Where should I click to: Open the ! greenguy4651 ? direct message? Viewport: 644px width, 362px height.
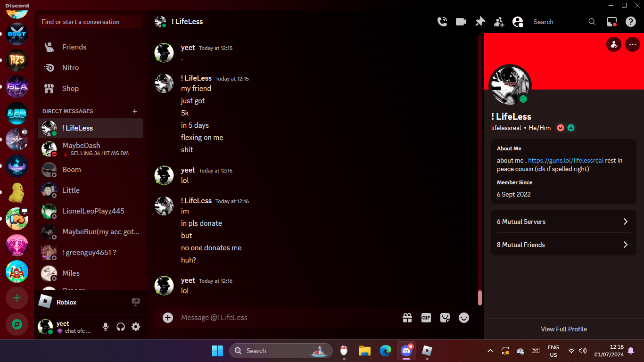[x=91, y=253]
